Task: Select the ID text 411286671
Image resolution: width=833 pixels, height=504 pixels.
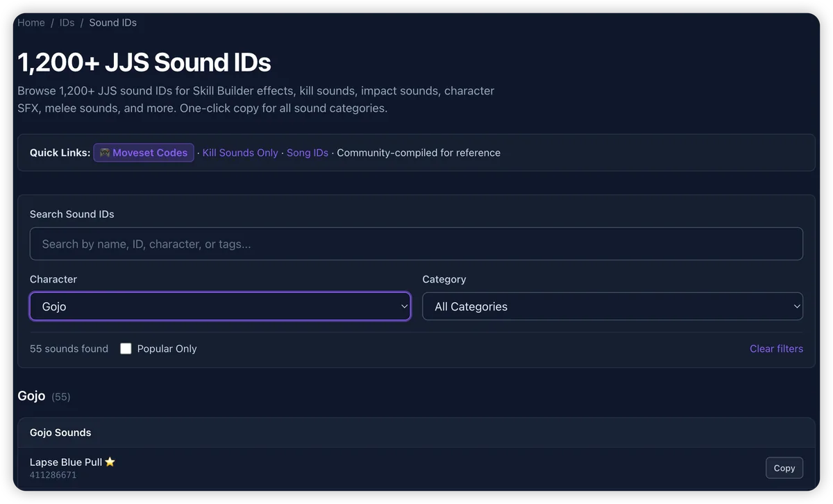Action: pyautogui.click(x=53, y=476)
